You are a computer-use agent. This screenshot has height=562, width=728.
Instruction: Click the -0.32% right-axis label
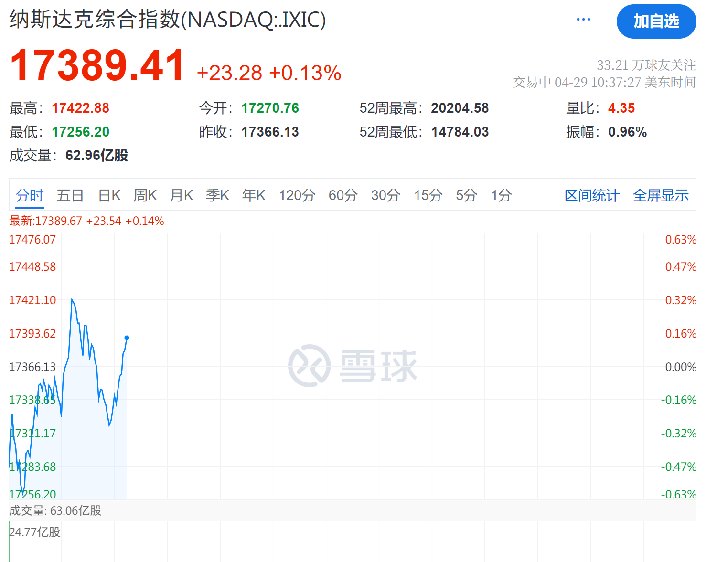[x=679, y=434]
